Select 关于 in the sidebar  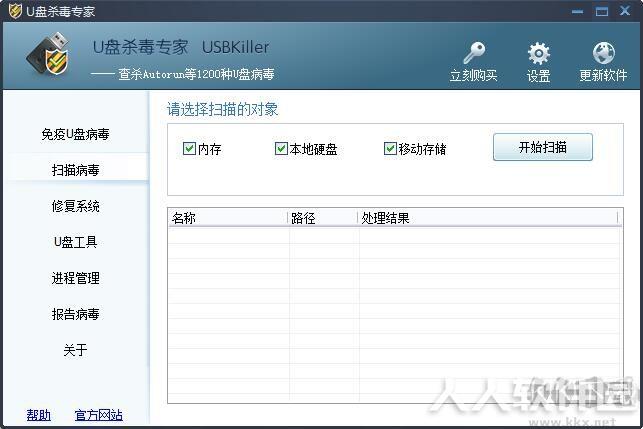[75, 350]
